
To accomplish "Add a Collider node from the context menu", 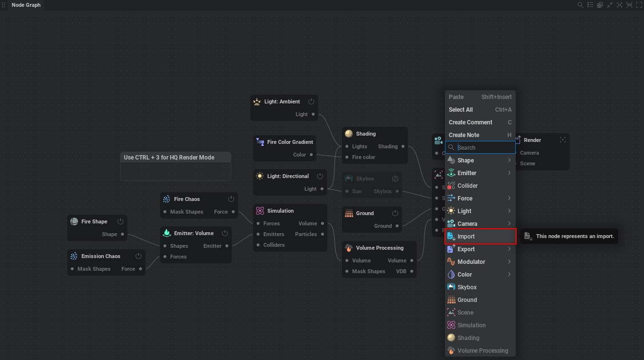I will [x=481, y=186].
